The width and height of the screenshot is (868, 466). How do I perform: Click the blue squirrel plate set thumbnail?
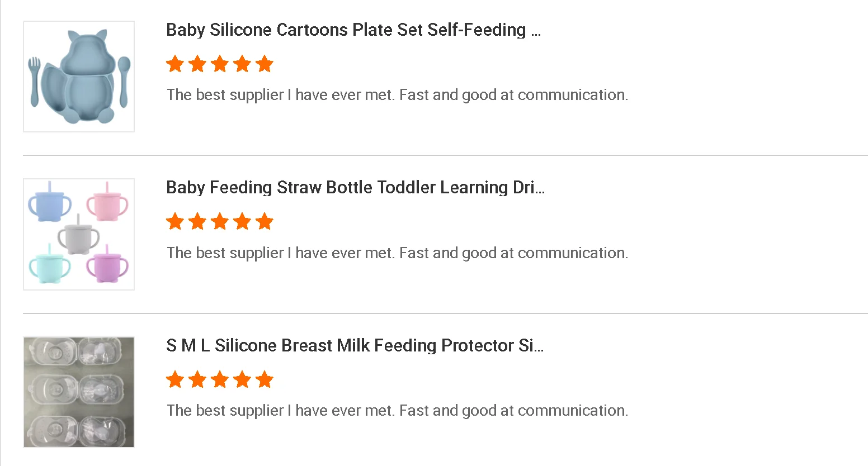(x=79, y=77)
